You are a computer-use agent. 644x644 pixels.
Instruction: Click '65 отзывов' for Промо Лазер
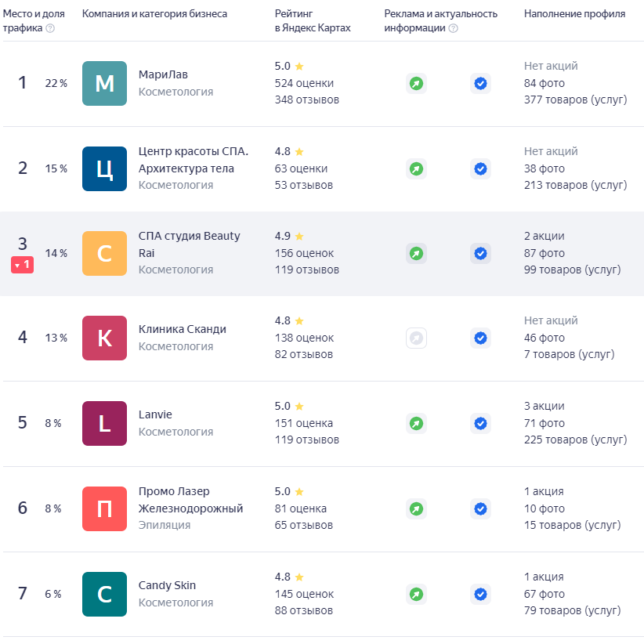click(303, 525)
